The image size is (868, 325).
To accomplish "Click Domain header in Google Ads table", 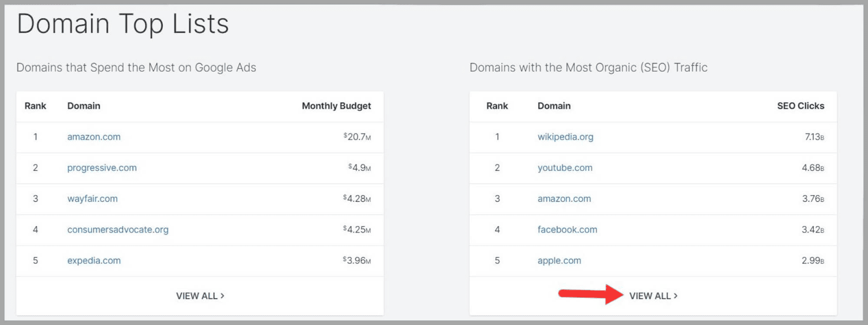I will [x=84, y=106].
